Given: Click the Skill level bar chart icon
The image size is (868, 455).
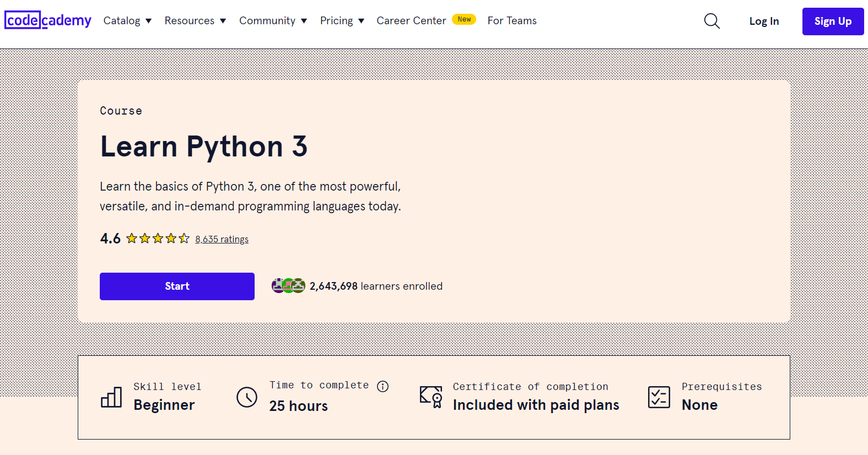Looking at the screenshot, I should click(111, 397).
